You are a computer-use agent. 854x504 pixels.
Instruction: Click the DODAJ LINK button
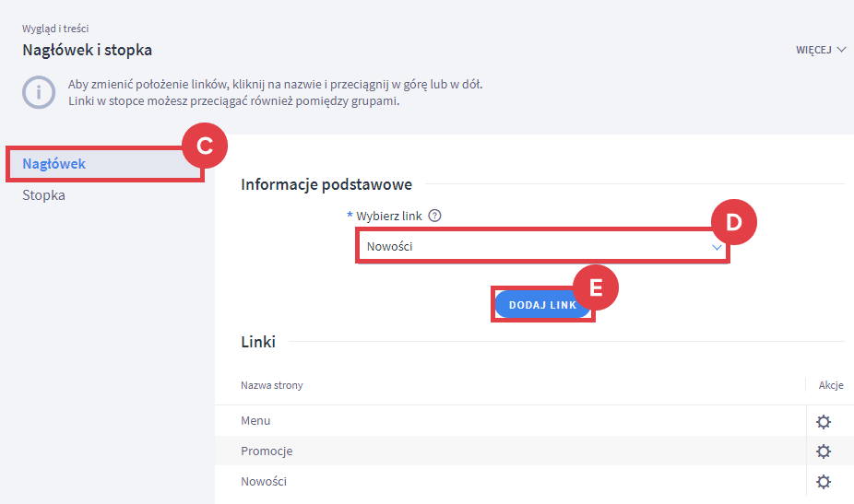coord(542,305)
